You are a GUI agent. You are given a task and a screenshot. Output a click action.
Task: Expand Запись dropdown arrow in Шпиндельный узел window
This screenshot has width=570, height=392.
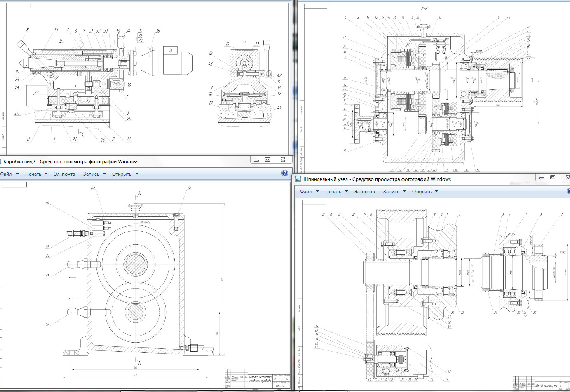coord(404,192)
